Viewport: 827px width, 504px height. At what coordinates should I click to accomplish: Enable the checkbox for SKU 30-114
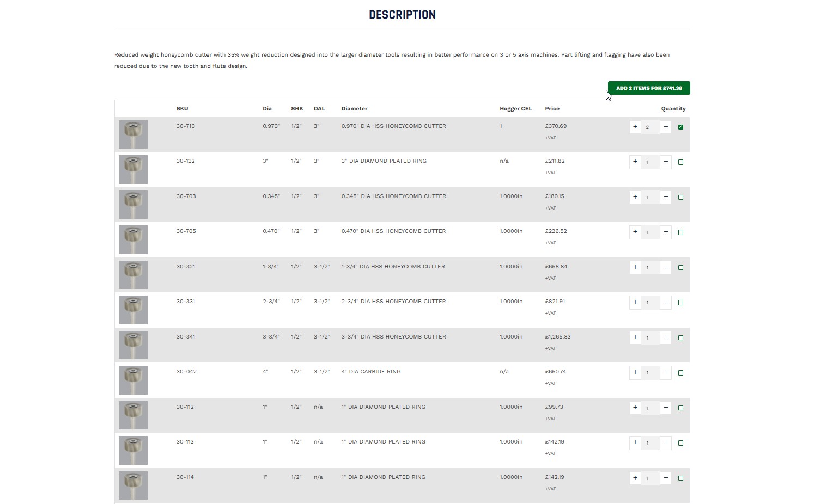tap(680, 478)
